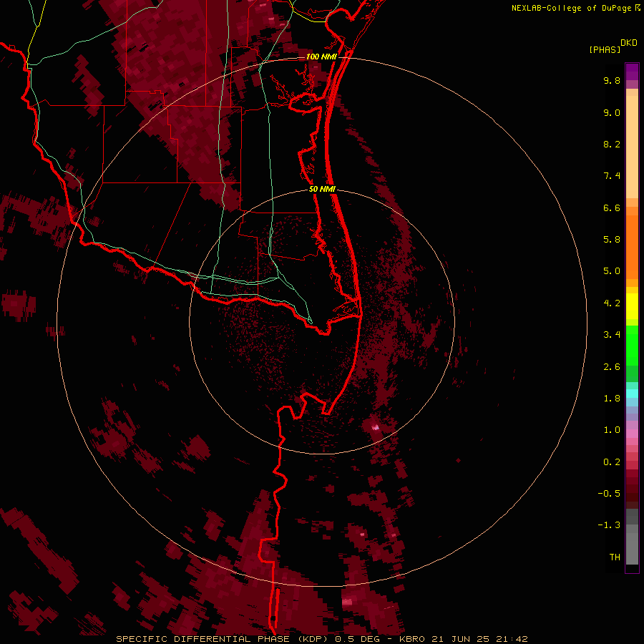Screen dimensions: 644x644
Task: Click the yellow segment of color bar
Action: [632, 306]
